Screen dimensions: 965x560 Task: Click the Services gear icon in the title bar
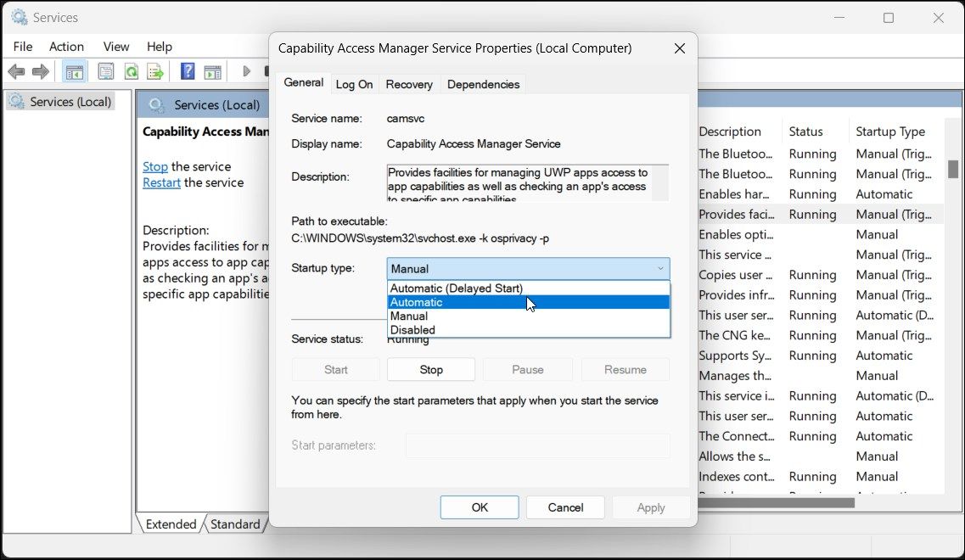pos(19,17)
